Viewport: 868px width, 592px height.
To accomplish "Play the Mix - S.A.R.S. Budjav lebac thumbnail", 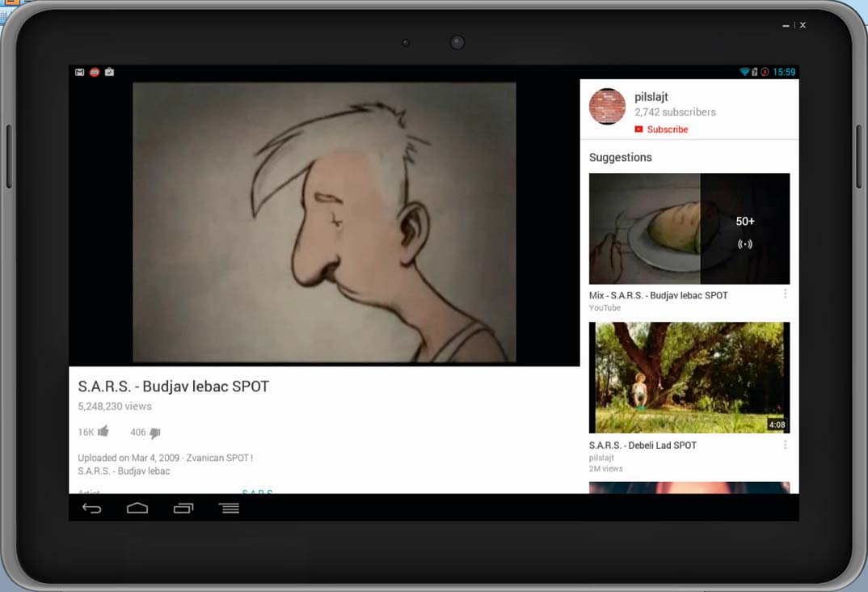I will (689, 229).
